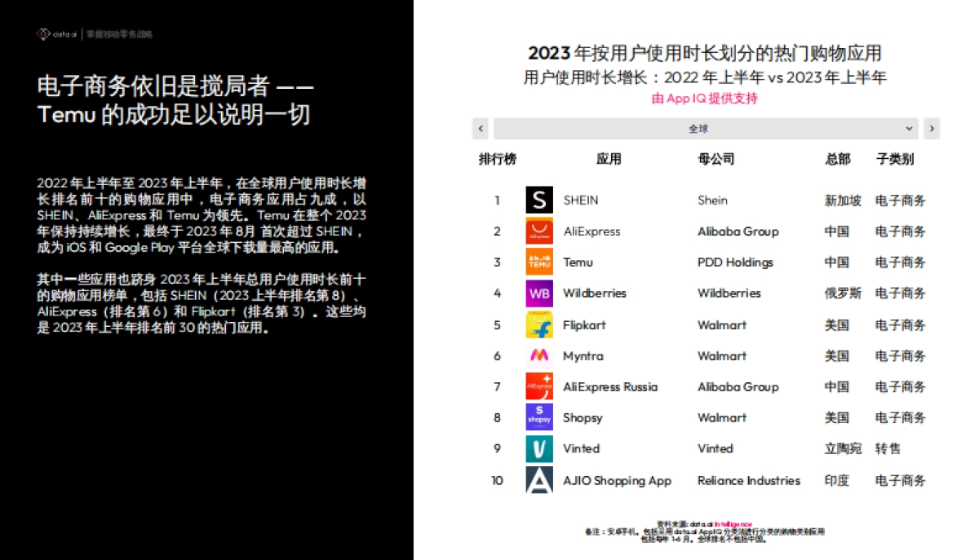Select the Temu app name text
Image resolution: width=979 pixels, height=560 pixels.
[x=580, y=262]
